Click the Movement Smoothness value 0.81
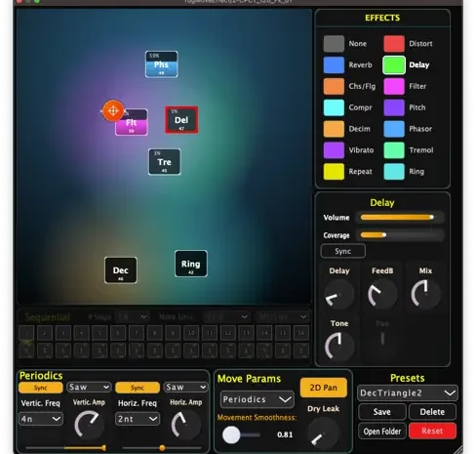 point(285,434)
